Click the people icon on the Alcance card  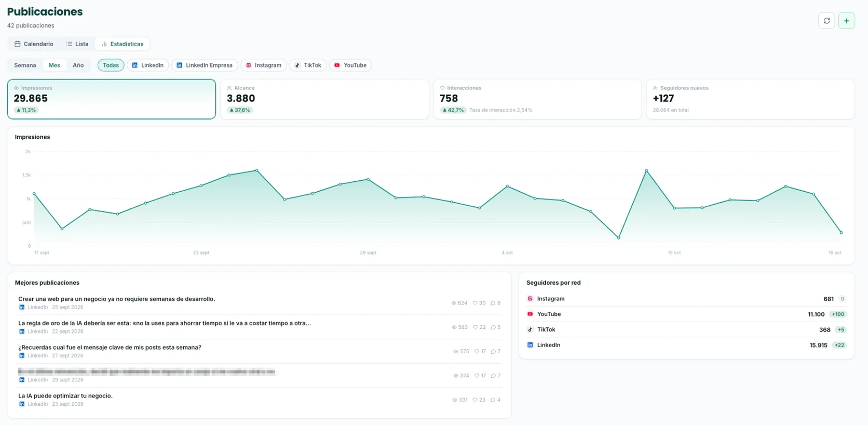click(x=229, y=88)
